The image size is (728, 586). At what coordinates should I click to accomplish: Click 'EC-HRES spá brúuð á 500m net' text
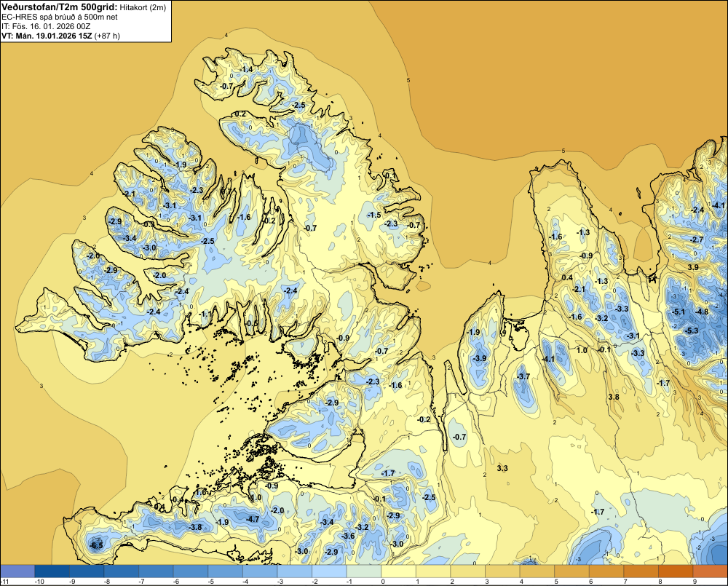[x=60, y=17]
